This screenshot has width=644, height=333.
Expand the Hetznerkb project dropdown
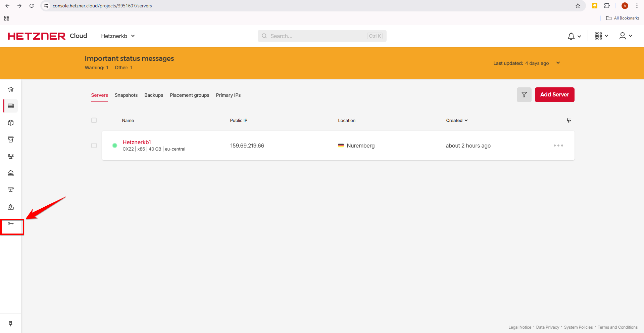tap(118, 36)
